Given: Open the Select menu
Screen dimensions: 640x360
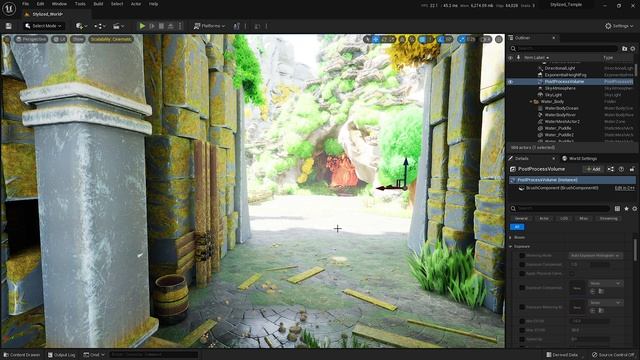Looking at the screenshot, I should pos(117,4).
